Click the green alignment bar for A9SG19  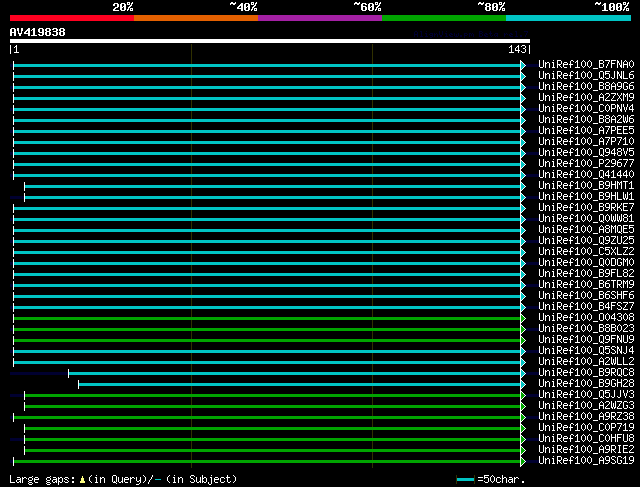(267, 462)
